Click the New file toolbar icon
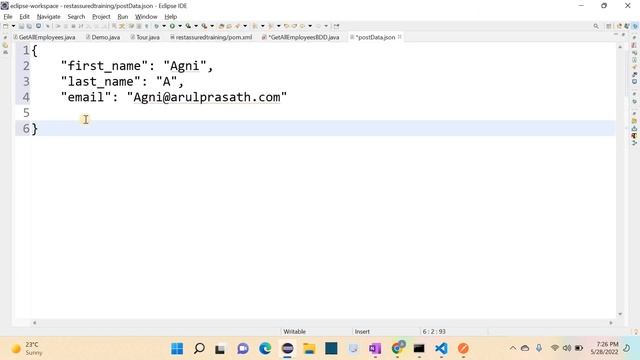Image resolution: width=640 pixels, height=360 pixels. pyautogui.click(x=6, y=26)
